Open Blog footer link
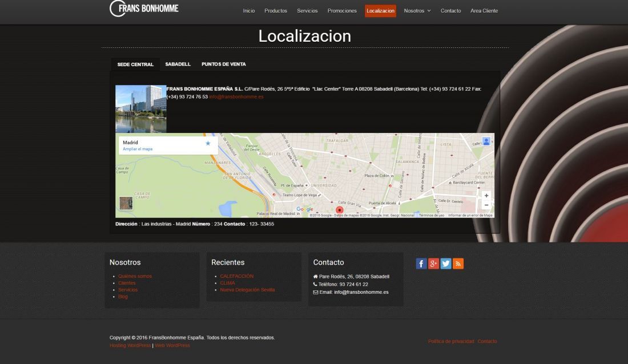This screenshot has width=628, height=364. click(123, 297)
